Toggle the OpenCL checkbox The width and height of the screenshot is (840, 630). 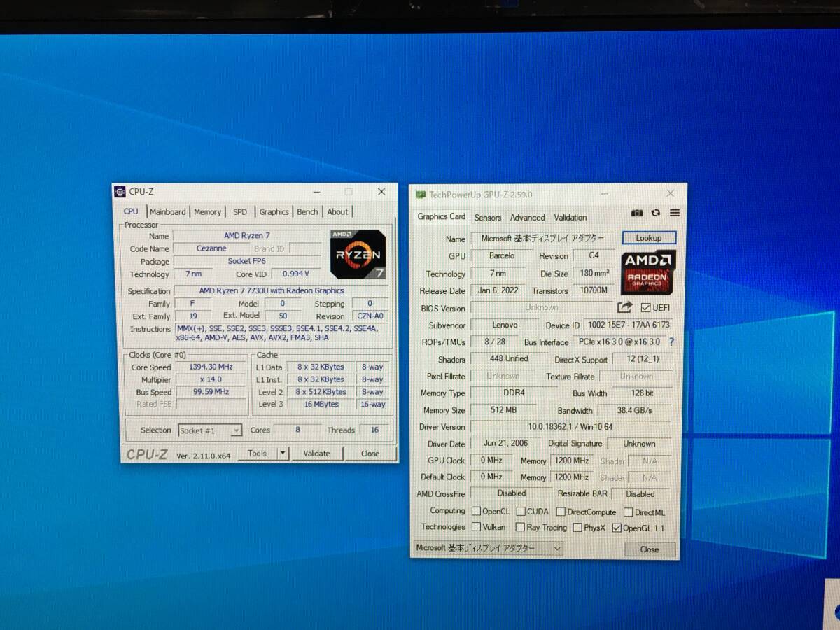coord(476,512)
